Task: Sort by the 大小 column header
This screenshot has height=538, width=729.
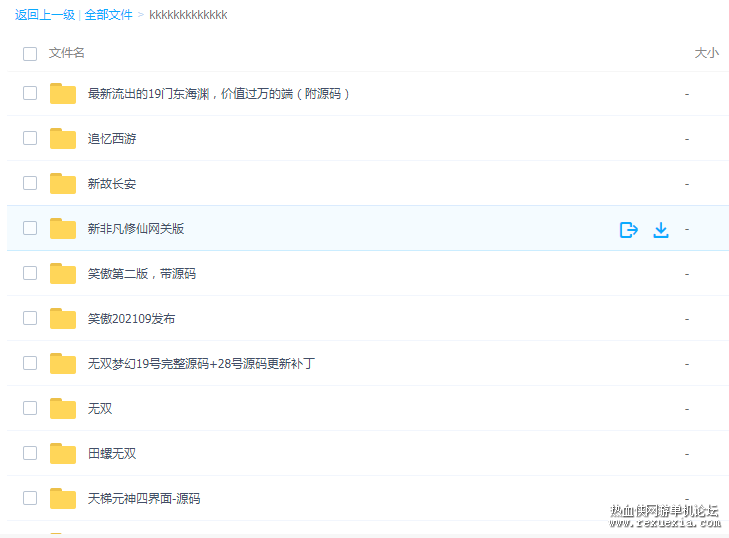Action: click(x=706, y=53)
